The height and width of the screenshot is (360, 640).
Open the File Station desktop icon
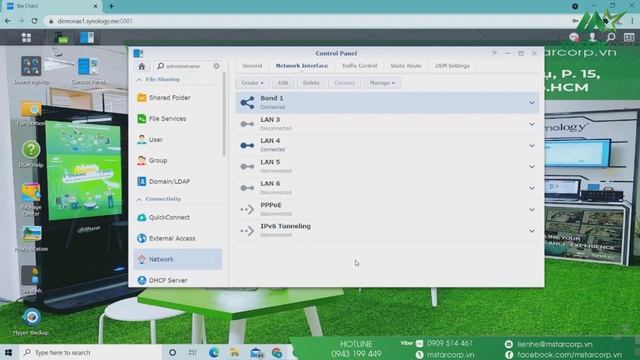tap(31, 109)
